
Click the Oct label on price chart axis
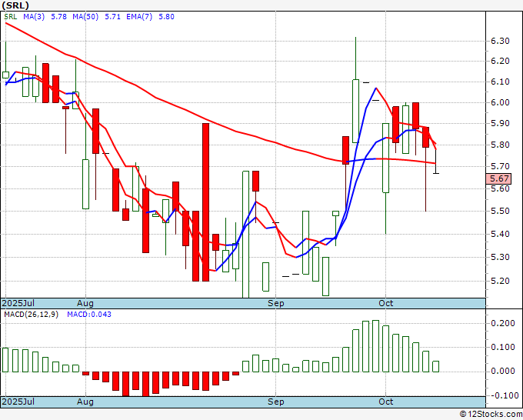pyautogui.click(x=386, y=303)
